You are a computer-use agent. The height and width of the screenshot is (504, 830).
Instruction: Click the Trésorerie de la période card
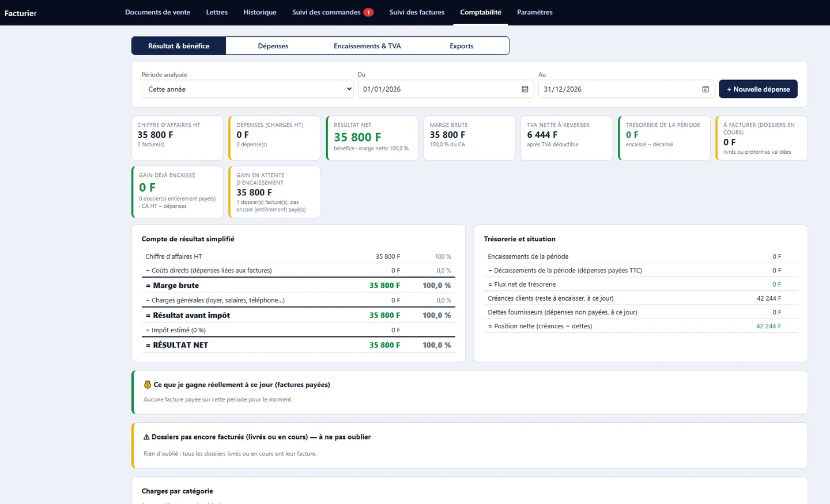(664, 138)
